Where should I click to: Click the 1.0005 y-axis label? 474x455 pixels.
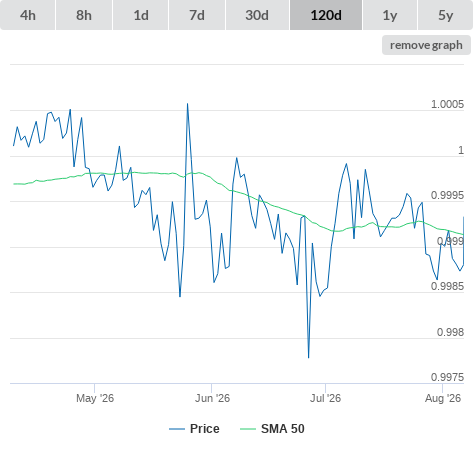click(x=447, y=104)
